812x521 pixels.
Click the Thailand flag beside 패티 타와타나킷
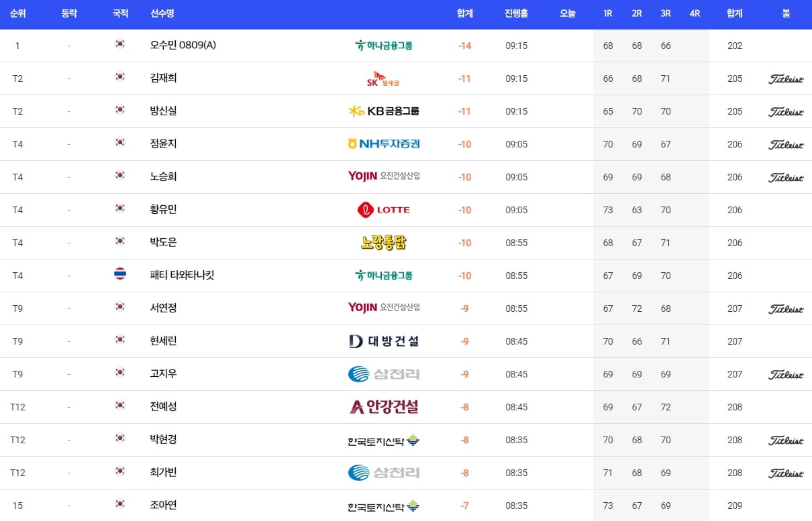pyautogui.click(x=120, y=275)
